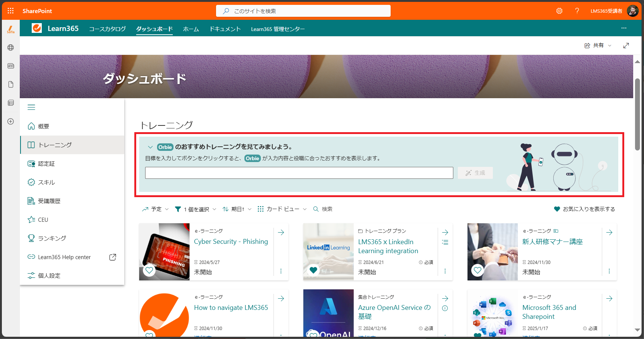Click the expand to full screen icon
644x339 pixels.
[626, 45]
